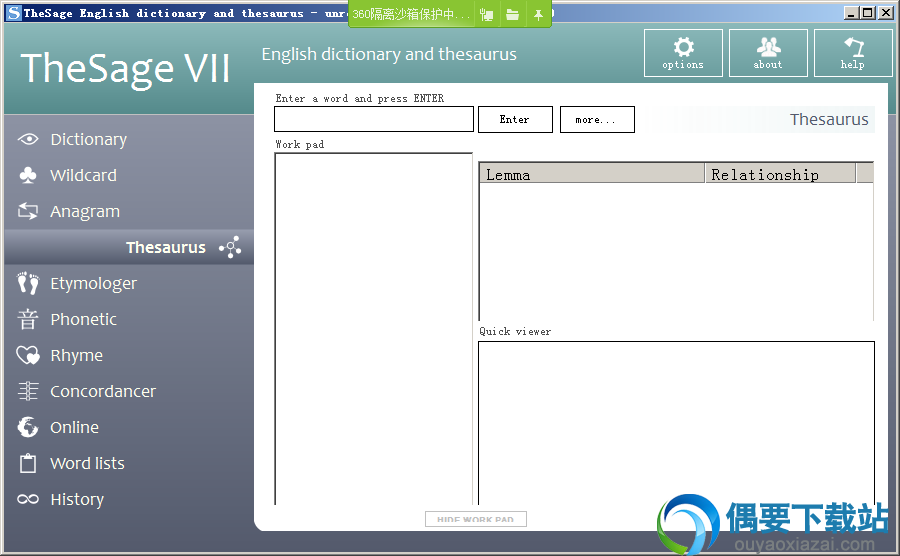Select the Anagram tool label
Screen dimensions: 900x556
(85, 212)
